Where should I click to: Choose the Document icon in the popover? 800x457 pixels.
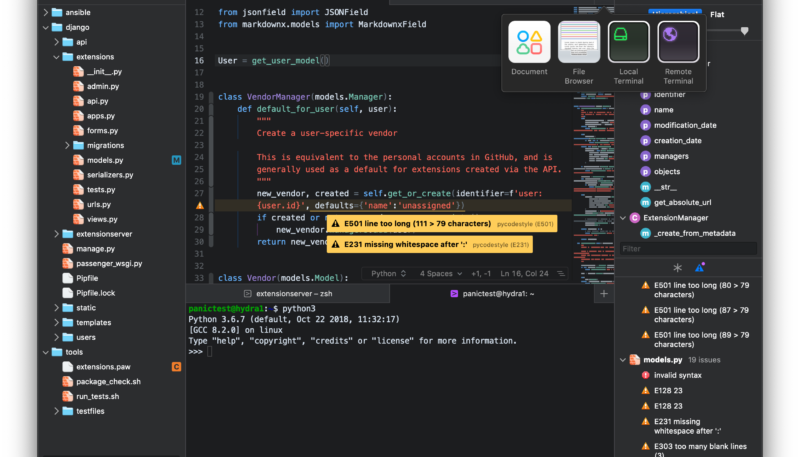tap(529, 42)
